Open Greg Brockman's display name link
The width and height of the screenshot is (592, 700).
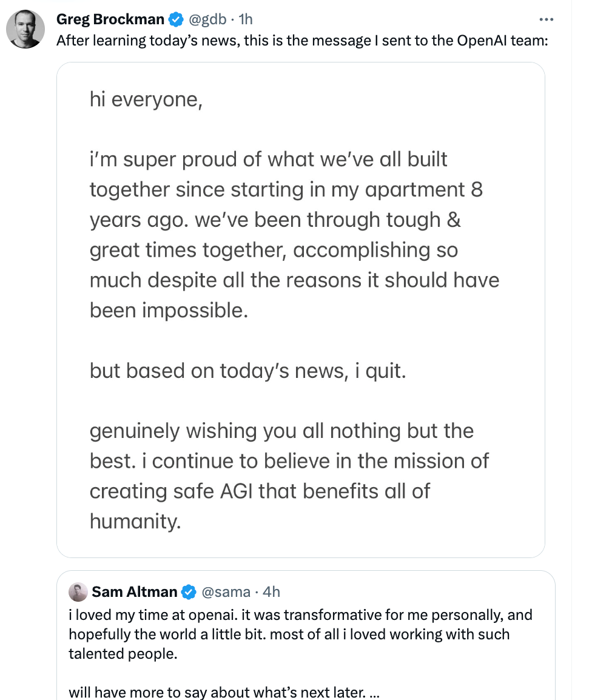[x=110, y=20]
